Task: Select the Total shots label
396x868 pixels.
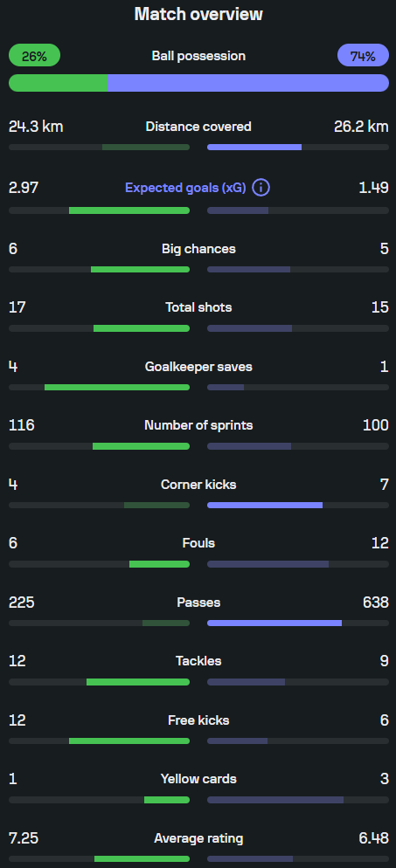Action: 198,307
